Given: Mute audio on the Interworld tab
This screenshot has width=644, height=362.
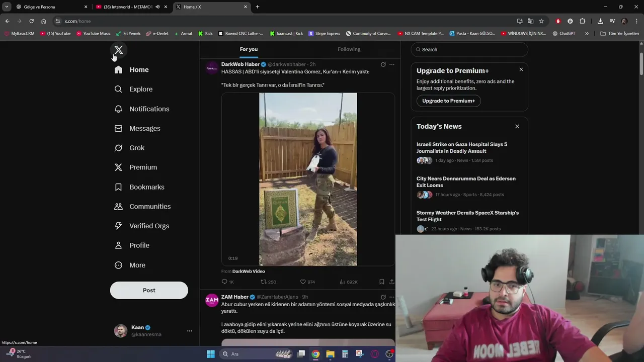Looking at the screenshot, I should 158,7.
